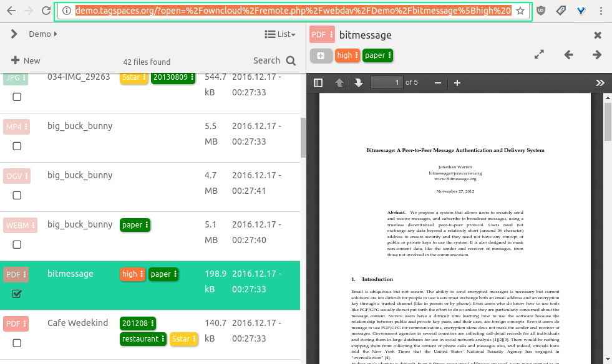This screenshot has width=612, height=364.
Task: Open the Cafe Wedekind file
Action: [78, 323]
